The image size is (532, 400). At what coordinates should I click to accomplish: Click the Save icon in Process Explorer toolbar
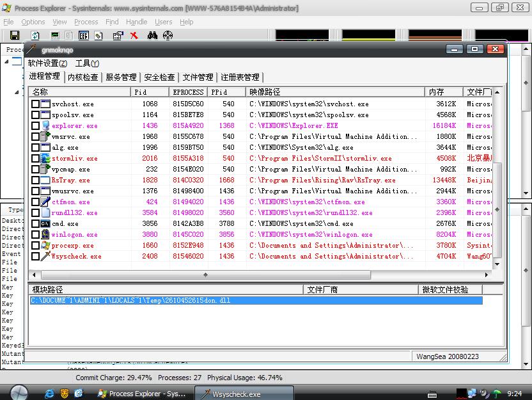(x=15, y=35)
